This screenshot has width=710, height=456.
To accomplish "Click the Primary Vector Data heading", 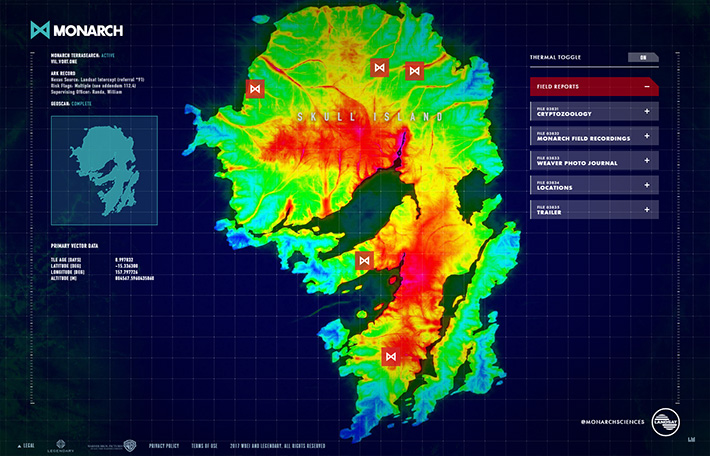I will tap(74, 246).
